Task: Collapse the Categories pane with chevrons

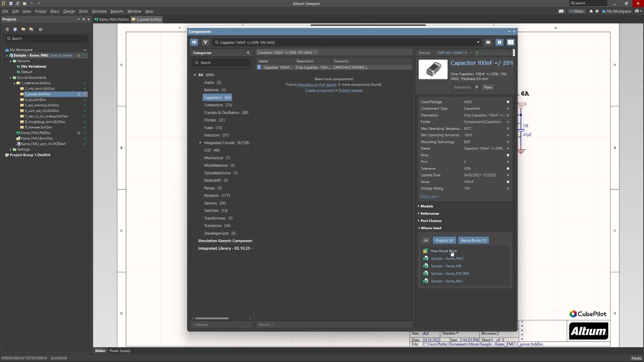Action: coord(248,53)
